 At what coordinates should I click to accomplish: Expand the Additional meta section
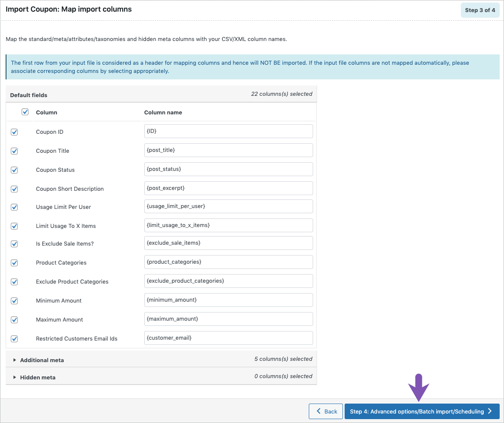[42, 360]
